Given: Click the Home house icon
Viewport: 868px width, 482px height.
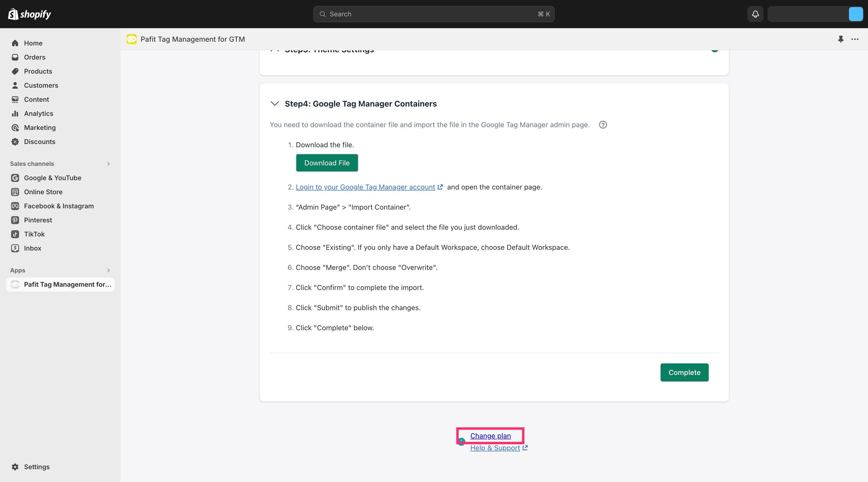Looking at the screenshot, I should (15, 43).
